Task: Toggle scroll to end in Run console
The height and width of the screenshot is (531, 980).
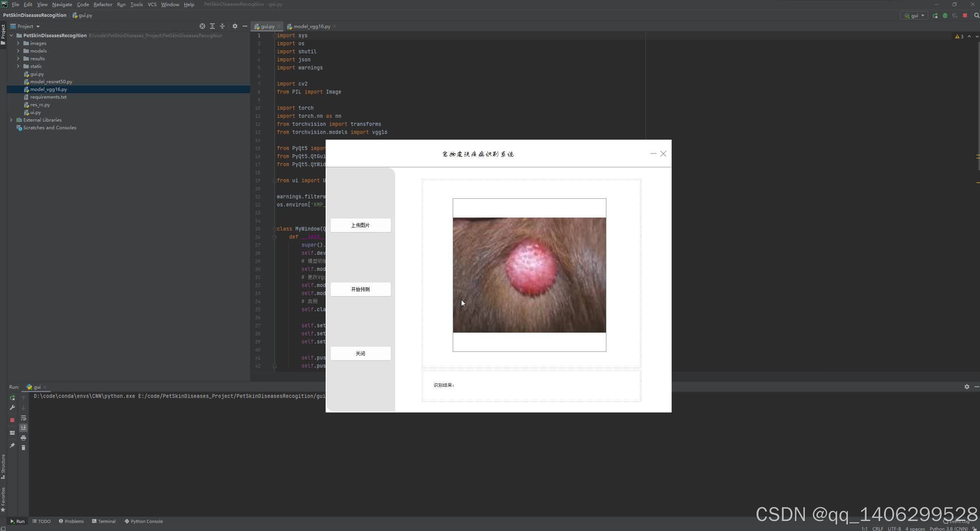Action: click(23, 427)
